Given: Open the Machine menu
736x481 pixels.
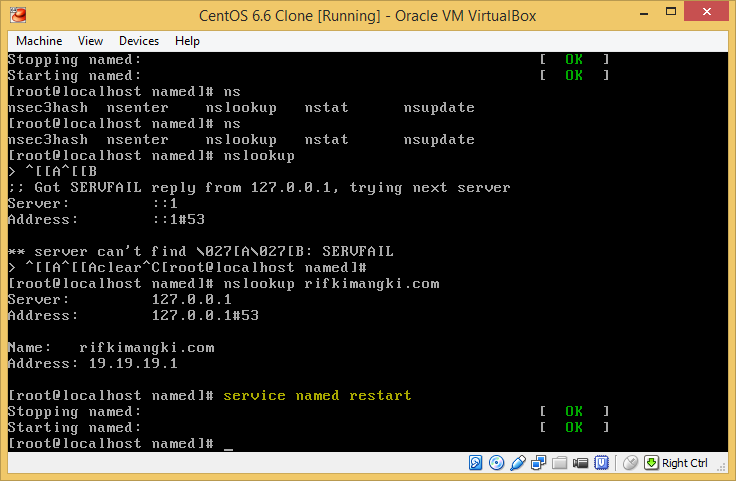Looking at the screenshot, I should 39,41.
